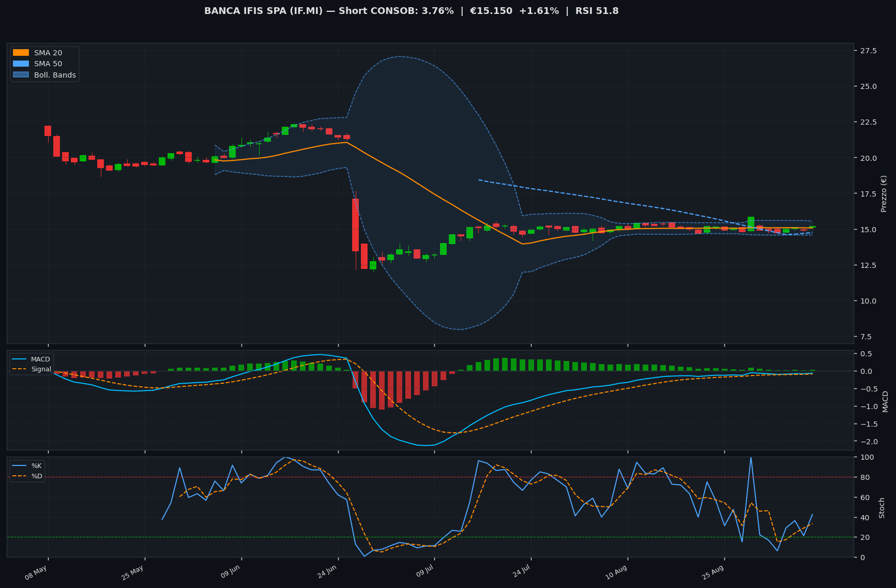Click the 'Stoch' axis label
896x588 pixels.
tap(882, 508)
